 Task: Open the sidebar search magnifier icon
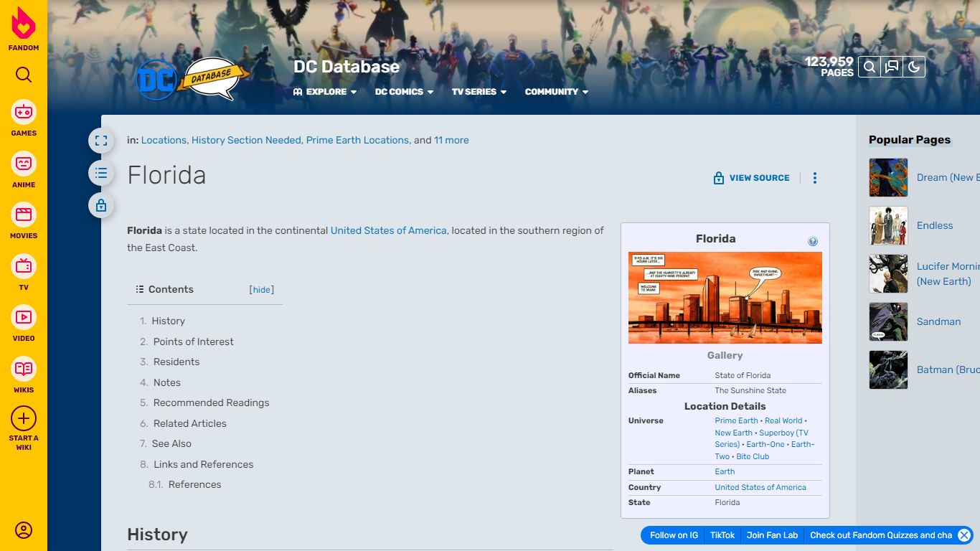[24, 75]
